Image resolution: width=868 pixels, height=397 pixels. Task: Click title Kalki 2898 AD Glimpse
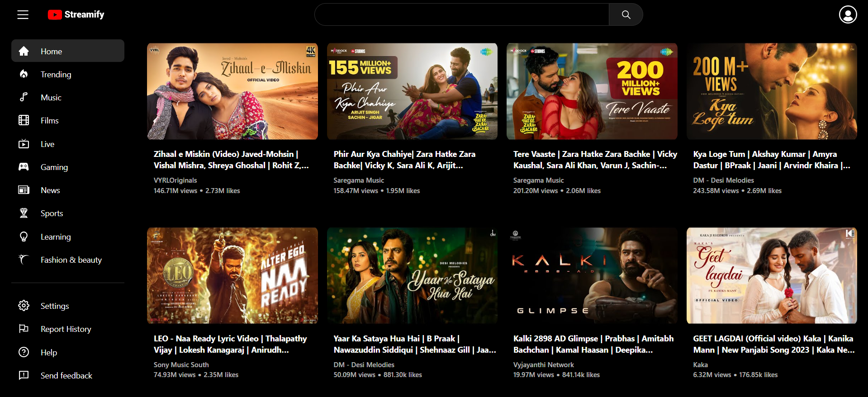coord(593,344)
